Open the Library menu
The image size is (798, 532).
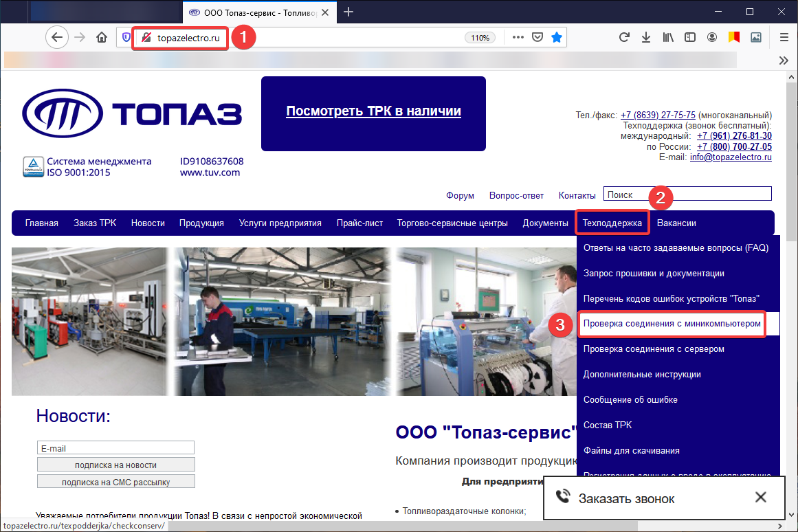[x=668, y=37]
